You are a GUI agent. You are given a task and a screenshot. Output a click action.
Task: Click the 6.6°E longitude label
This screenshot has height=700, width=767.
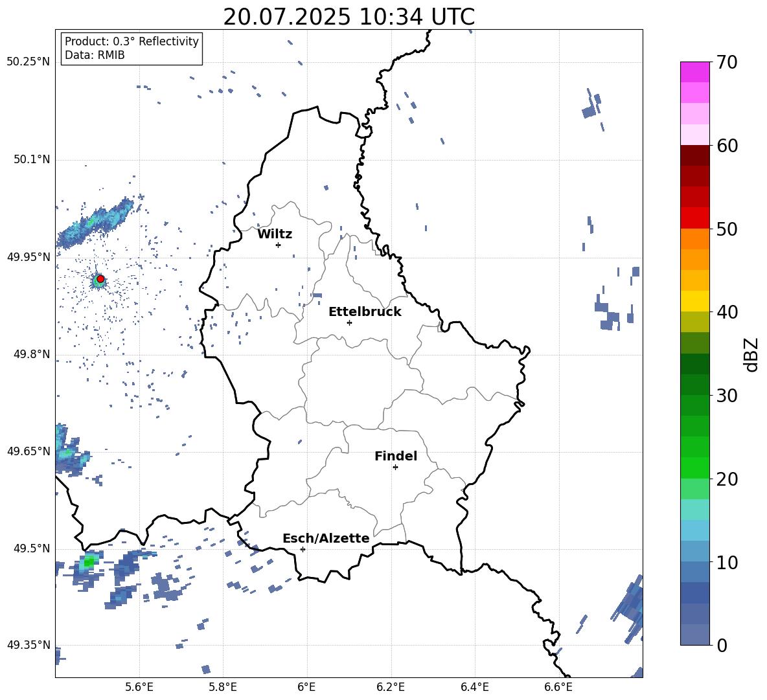click(x=558, y=688)
